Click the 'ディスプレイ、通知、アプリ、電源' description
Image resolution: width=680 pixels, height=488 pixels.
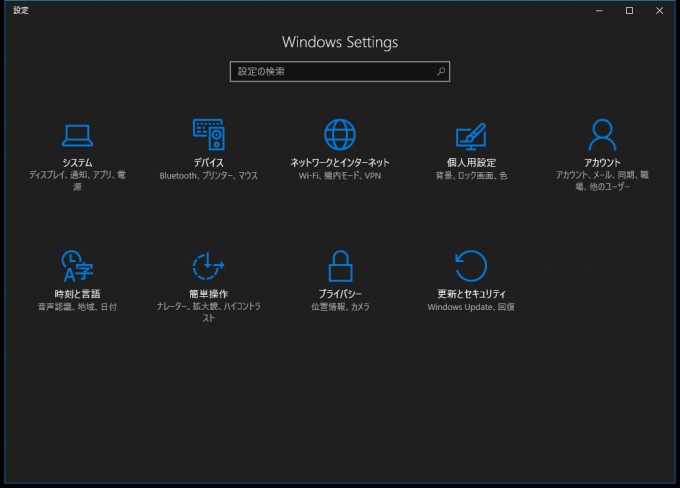[77, 181]
